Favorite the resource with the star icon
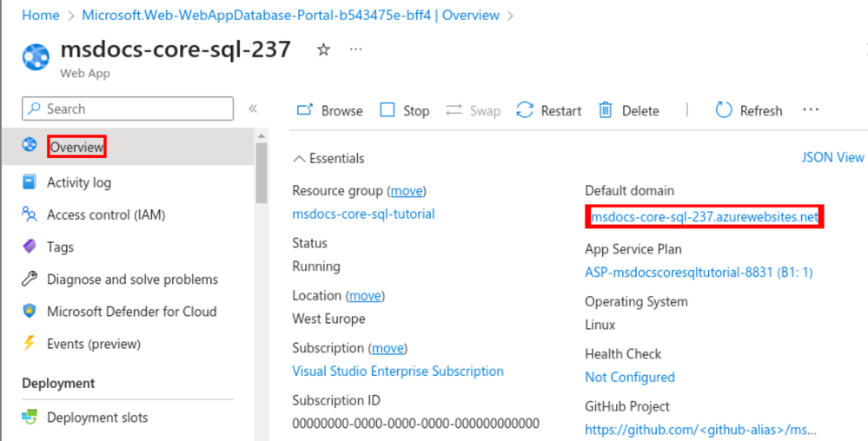 point(323,49)
